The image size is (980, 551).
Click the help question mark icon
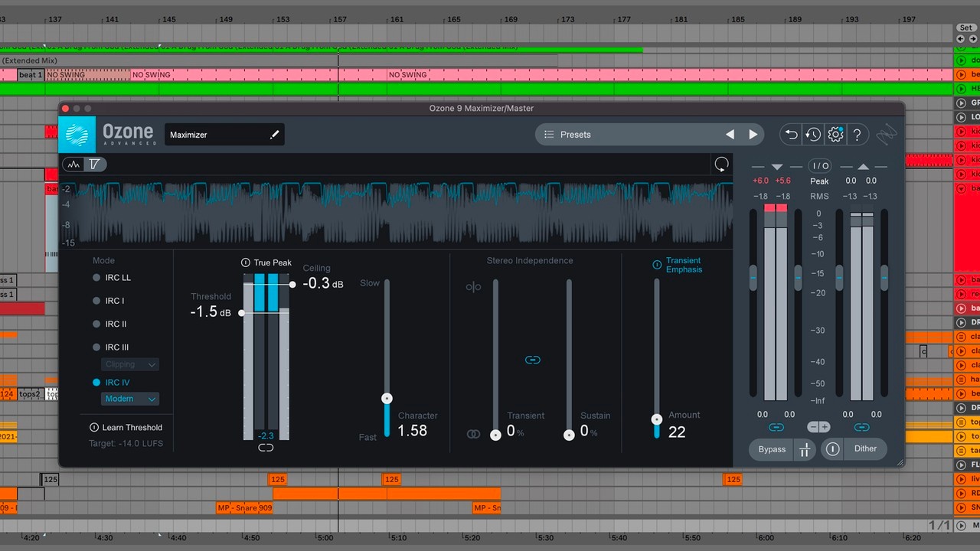point(857,135)
